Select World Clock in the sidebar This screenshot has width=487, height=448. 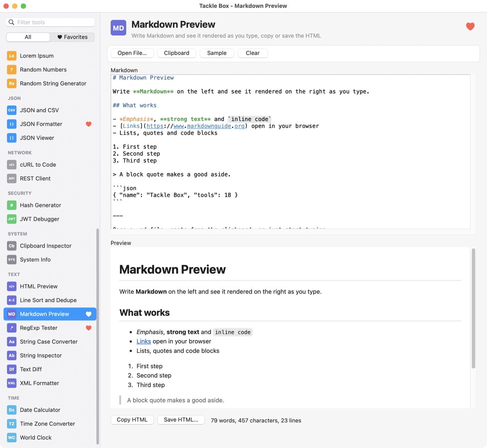click(x=50, y=438)
